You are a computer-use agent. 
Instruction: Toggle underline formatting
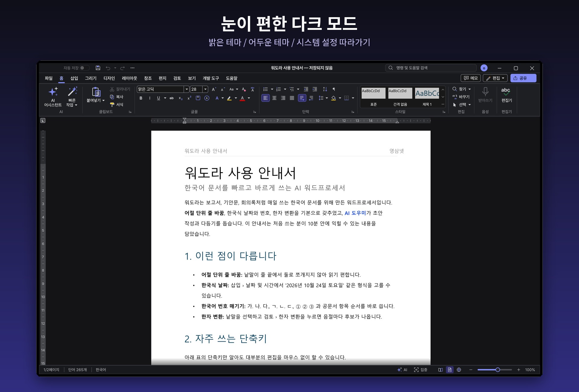[x=159, y=98]
